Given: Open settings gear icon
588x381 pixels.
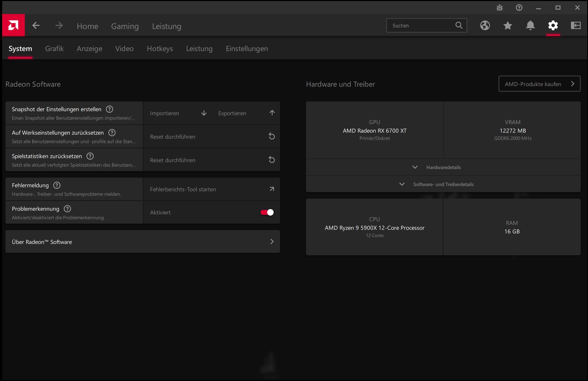Looking at the screenshot, I should (x=553, y=26).
